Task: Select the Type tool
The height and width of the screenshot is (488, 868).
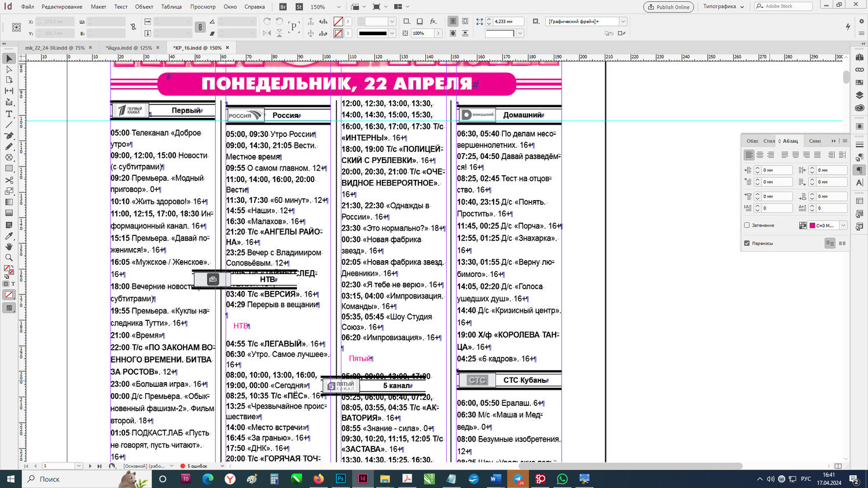Action: click(x=9, y=114)
